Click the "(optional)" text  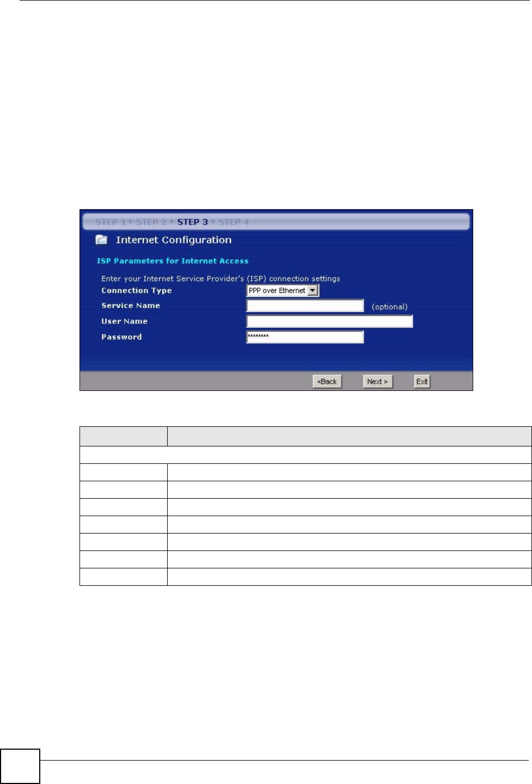[x=390, y=307]
